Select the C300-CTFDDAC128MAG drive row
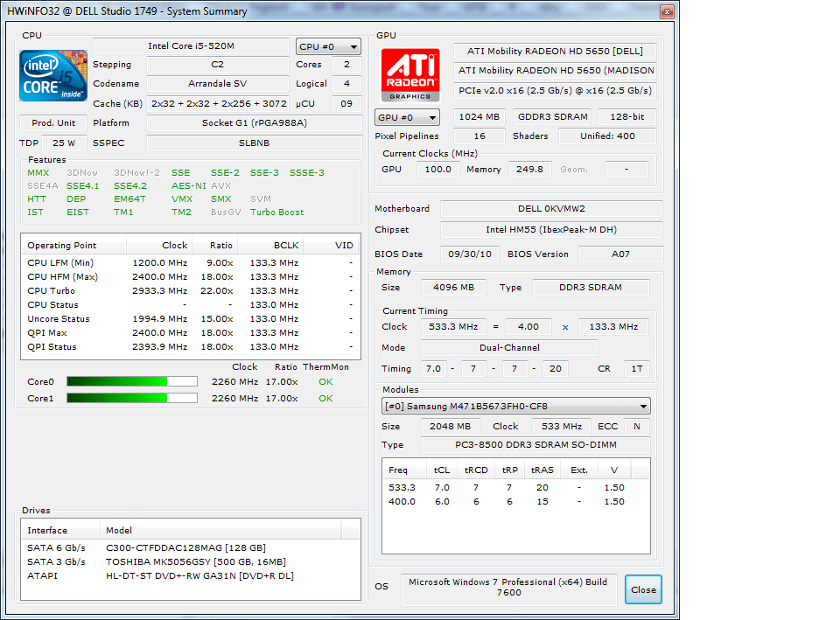Image resolution: width=840 pixels, height=620 pixels. point(190,547)
